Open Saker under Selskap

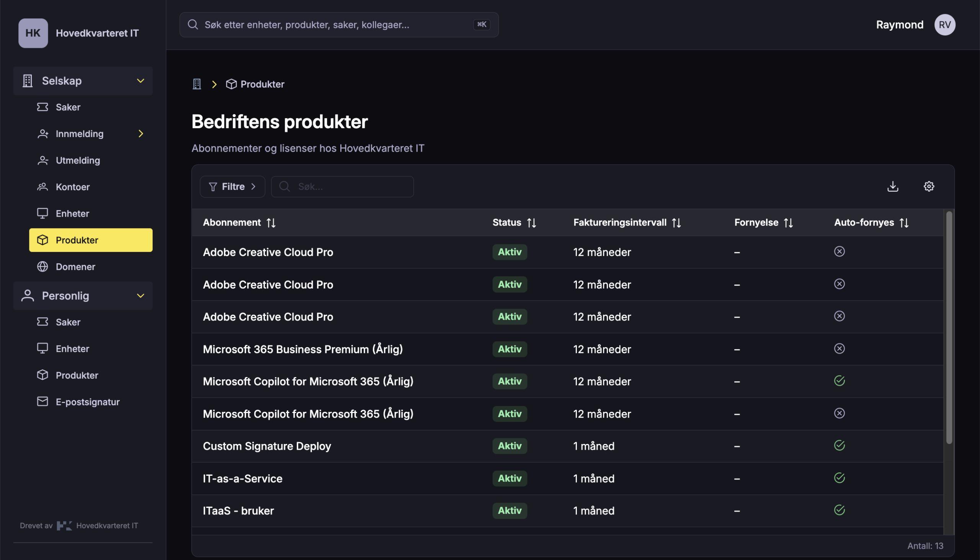pos(91,107)
